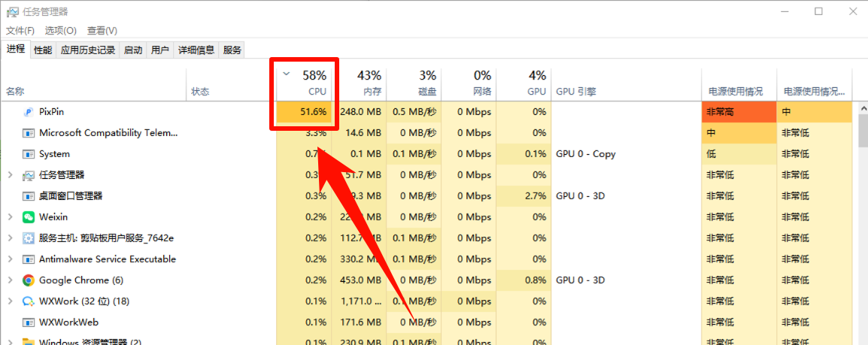Screen dimensions: 868x345
Task: Select PixPin's 248.0 MB memory cell
Action: click(359, 112)
